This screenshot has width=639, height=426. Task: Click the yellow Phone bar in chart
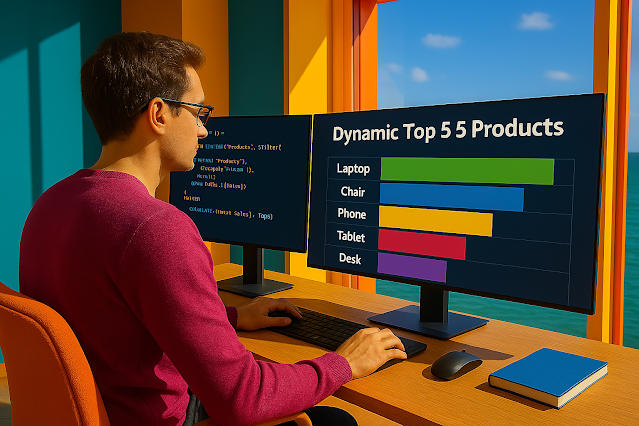point(436,221)
